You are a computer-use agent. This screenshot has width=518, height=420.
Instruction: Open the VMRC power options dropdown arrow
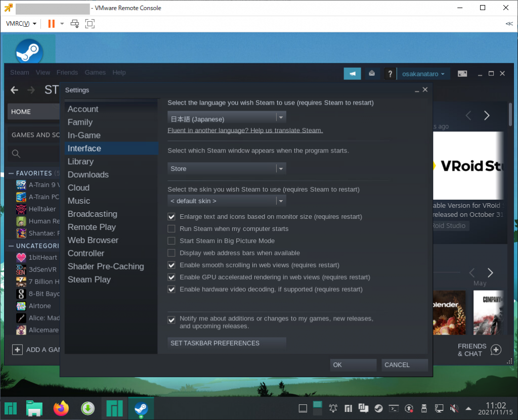point(62,24)
